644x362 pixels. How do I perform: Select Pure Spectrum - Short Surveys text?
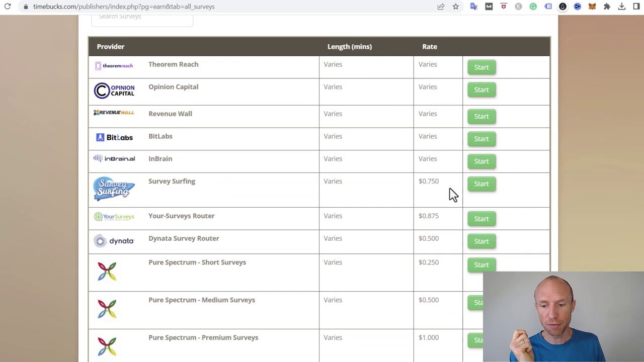pos(197,262)
